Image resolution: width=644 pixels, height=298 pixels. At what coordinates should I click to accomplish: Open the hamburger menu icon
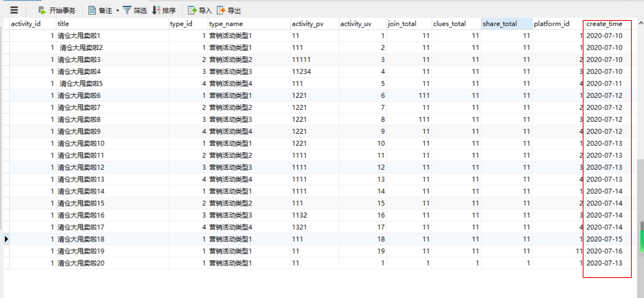pos(14,10)
